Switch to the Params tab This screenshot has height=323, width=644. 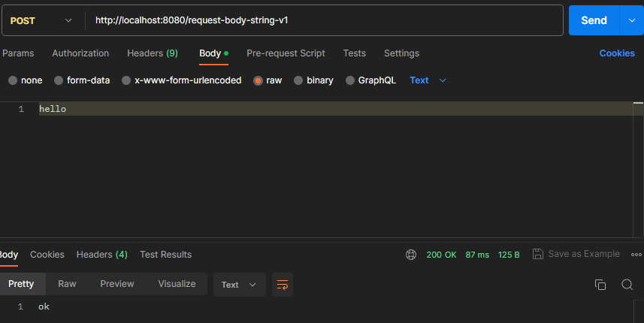(18, 53)
